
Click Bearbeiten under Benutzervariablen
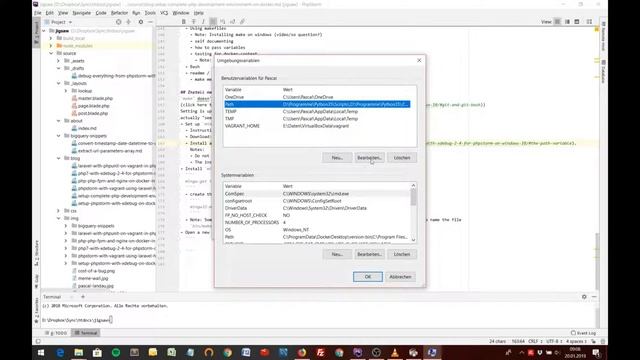pos(369,158)
